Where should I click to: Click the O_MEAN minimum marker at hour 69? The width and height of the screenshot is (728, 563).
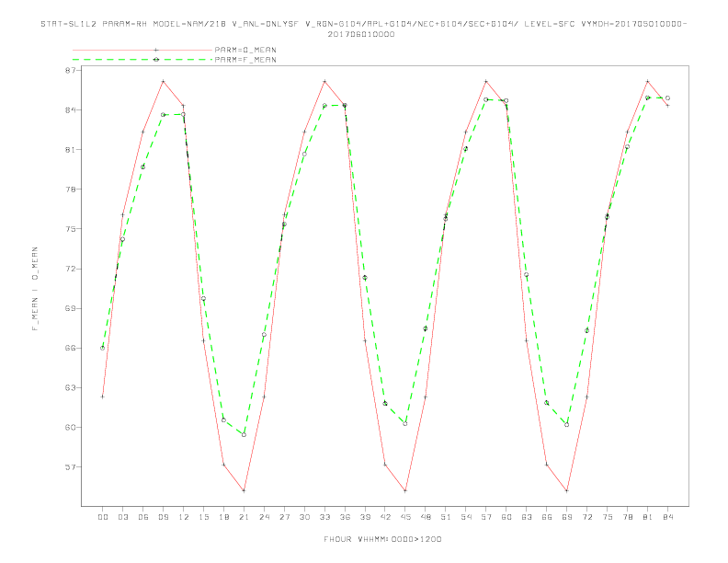click(567, 490)
